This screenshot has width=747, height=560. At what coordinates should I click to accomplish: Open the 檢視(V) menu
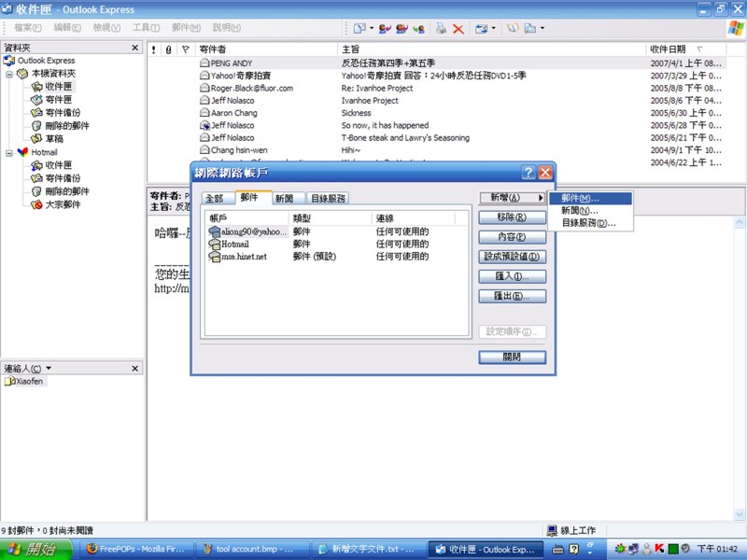click(106, 28)
